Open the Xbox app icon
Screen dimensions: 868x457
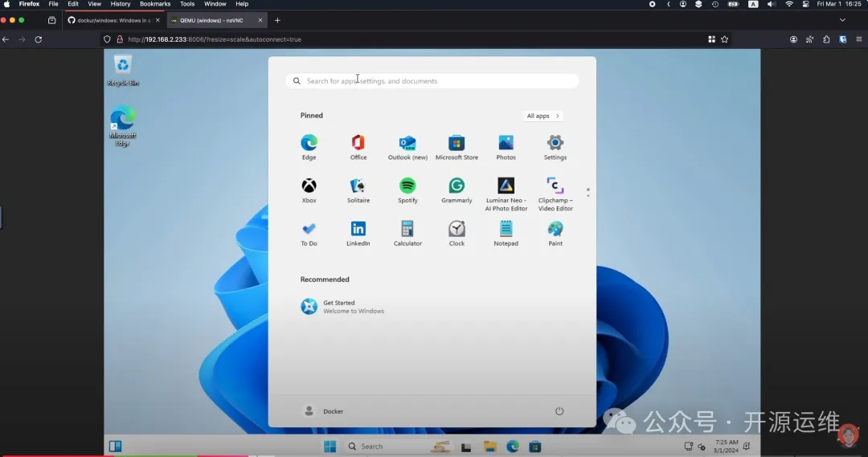point(309,186)
